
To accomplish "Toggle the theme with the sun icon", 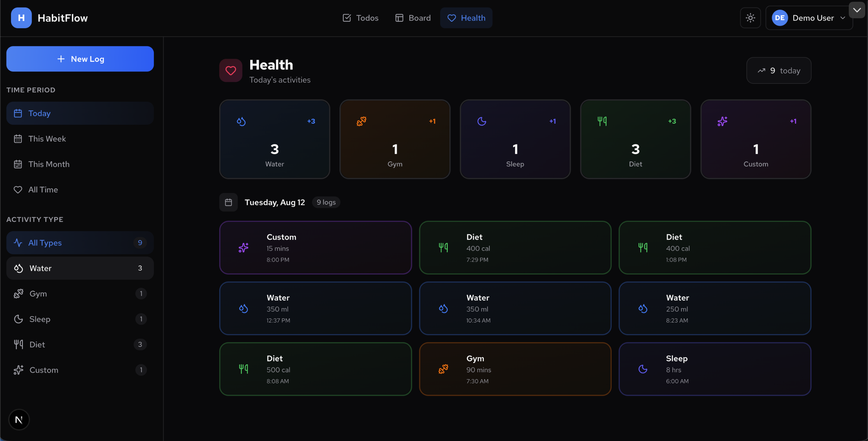I will [x=750, y=18].
